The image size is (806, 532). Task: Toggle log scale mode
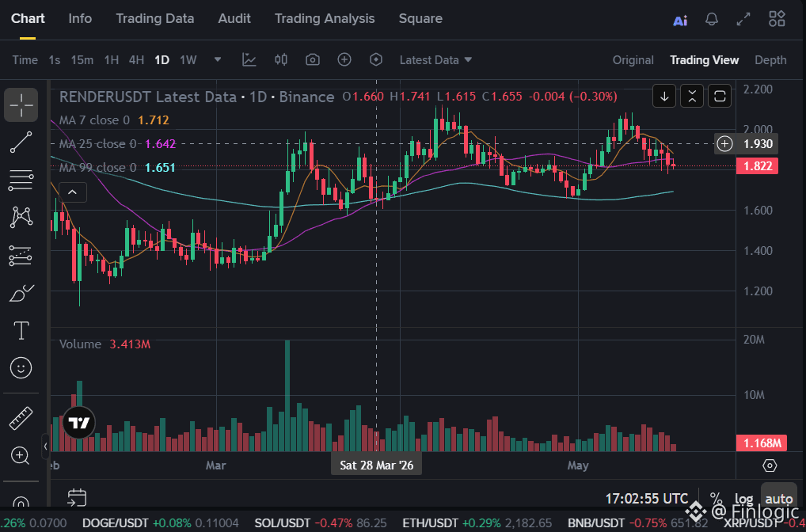click(743, 499)
